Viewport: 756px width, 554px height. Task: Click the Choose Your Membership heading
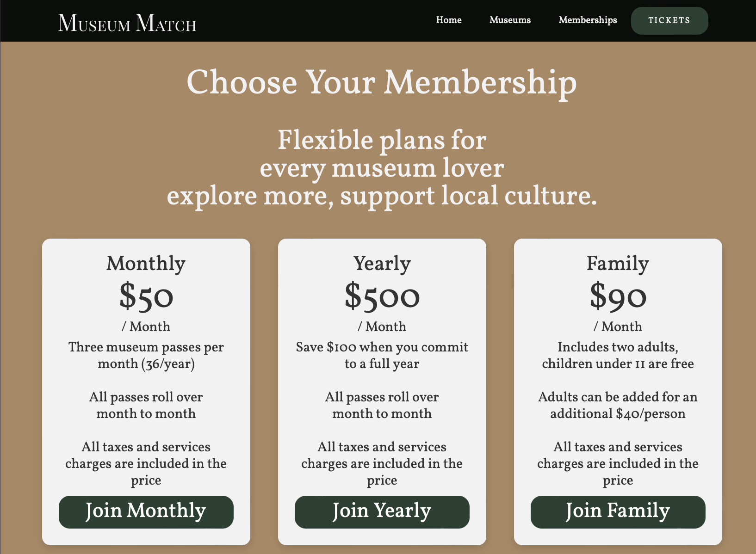coord(382,82)
